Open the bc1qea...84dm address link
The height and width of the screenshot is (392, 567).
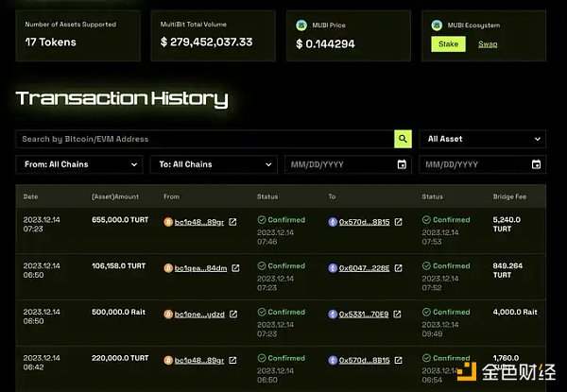click(200, 268)
